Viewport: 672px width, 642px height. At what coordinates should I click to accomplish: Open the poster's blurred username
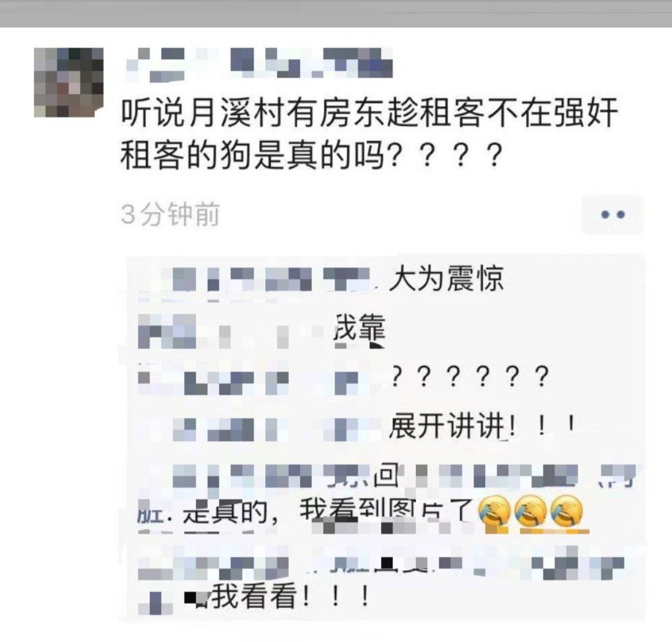tap(260, 64)
